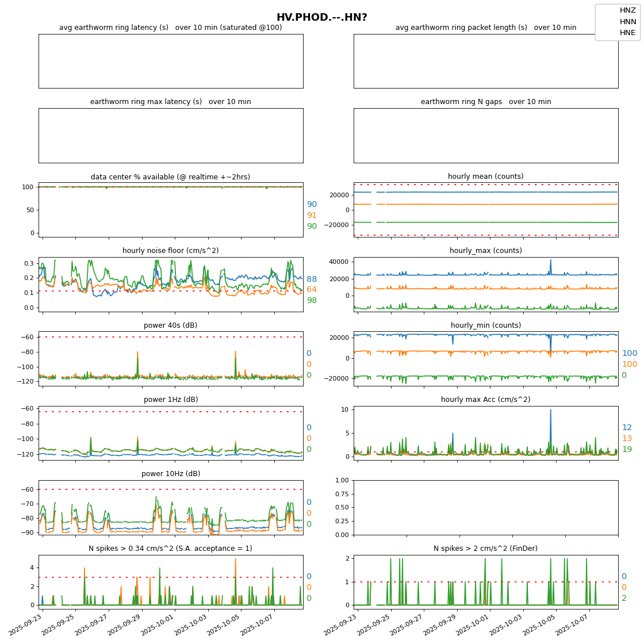This screenshot has width=644, height=644.
Task: Click the 'hourly noise floor (cm/s^2)' title
Action: click(170, 251)
